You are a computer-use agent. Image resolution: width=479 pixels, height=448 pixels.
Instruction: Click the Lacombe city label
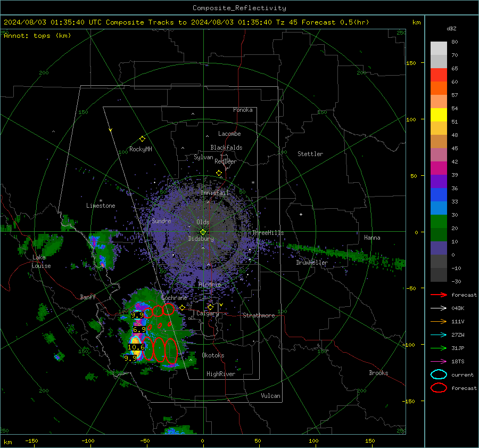(x=229, y=134)
